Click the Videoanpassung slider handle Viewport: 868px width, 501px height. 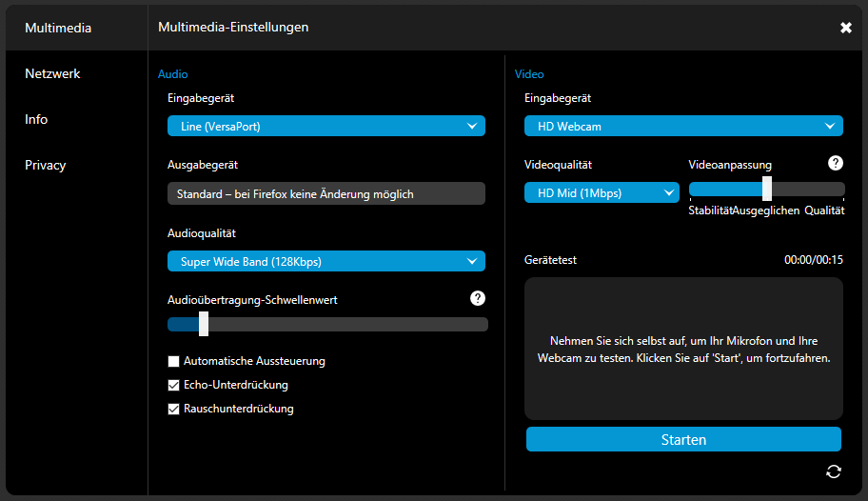coord(766,189)
